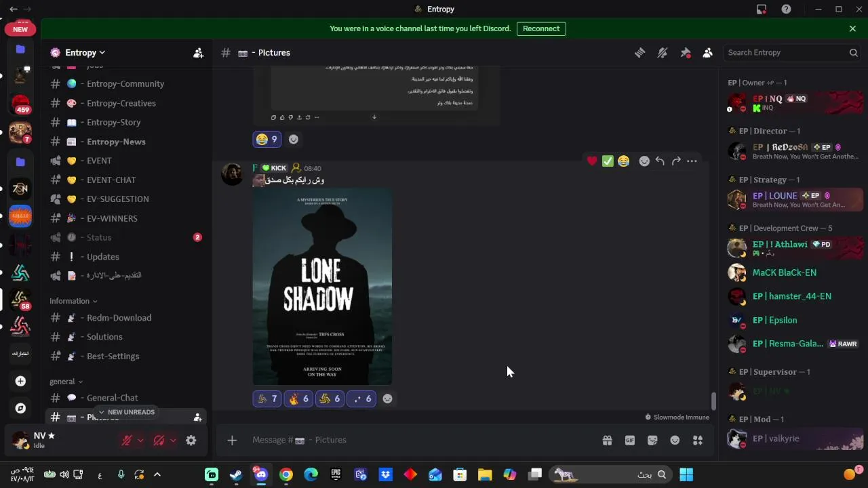The width and height of the screenshot is (868, 488).
Task: Click the Reconnect button
Action: pyautogui.click(x=541, y=28)
